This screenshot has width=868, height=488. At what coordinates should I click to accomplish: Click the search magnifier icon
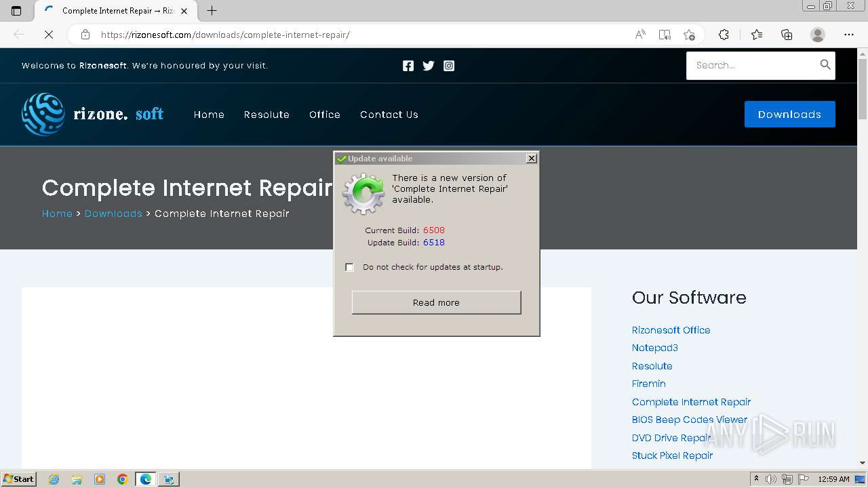point(825,64)
